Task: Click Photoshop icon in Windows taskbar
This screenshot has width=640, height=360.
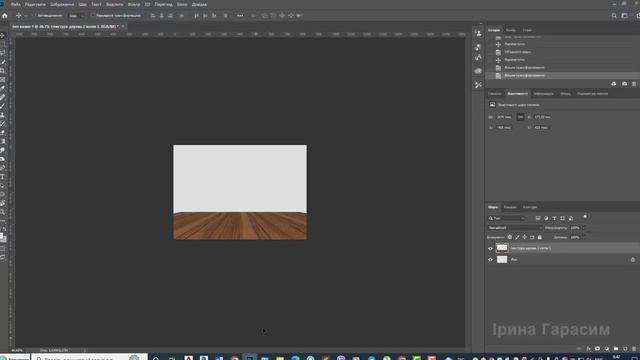Action: click(249, 358)
